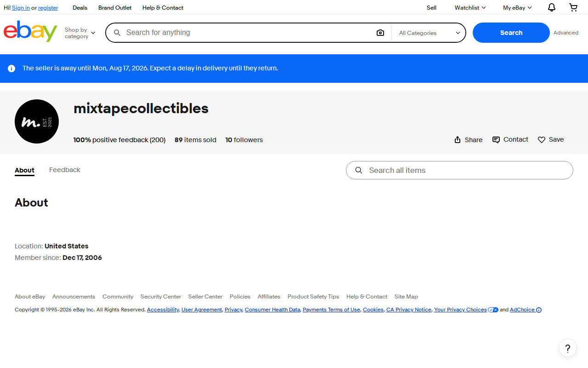The image size is (588, 368).
Task: Click the AdChoice info icon
Action: (x=539, y=310)
